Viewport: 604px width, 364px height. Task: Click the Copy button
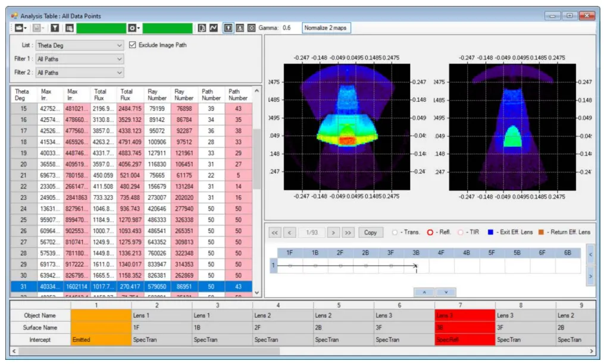[370, 233]
